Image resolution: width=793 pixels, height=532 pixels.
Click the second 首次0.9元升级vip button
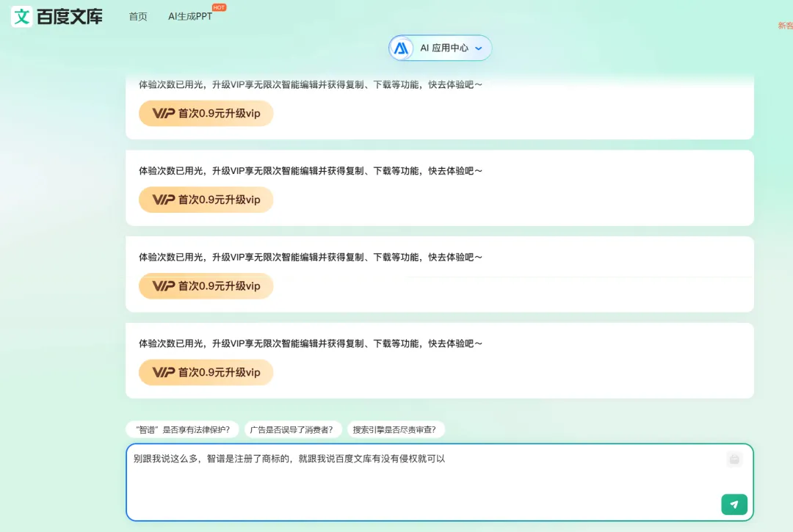[x=206, y=200]
